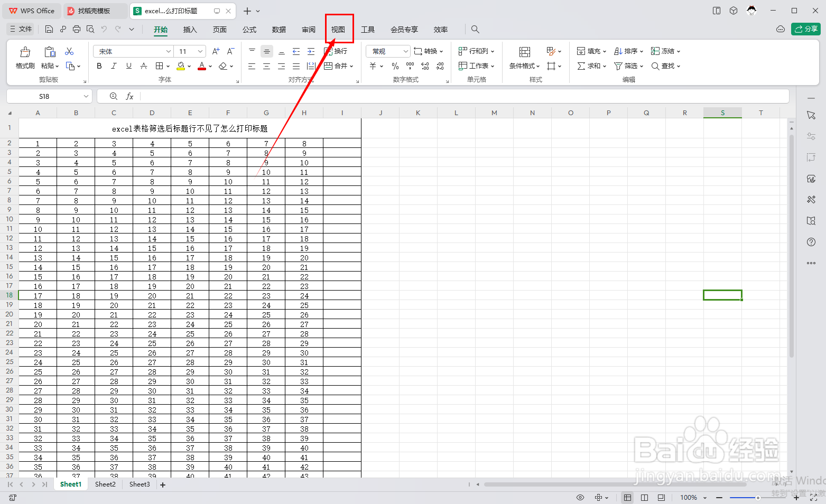Click the thousands separator icon

coord(410,66)
